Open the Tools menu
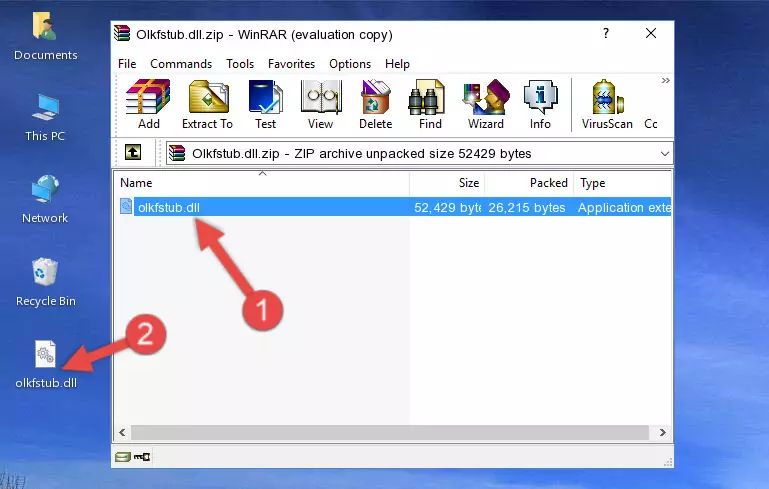 tap(240, 64)
